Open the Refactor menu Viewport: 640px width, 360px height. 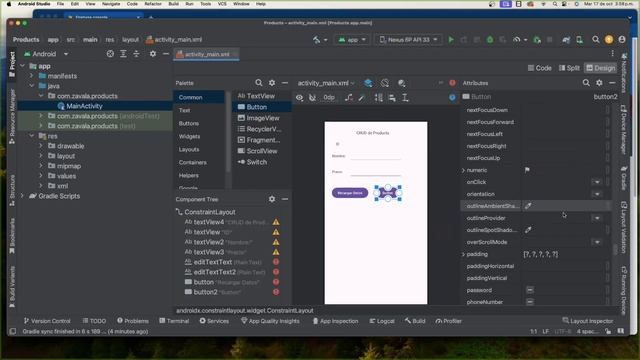point(153,4)
